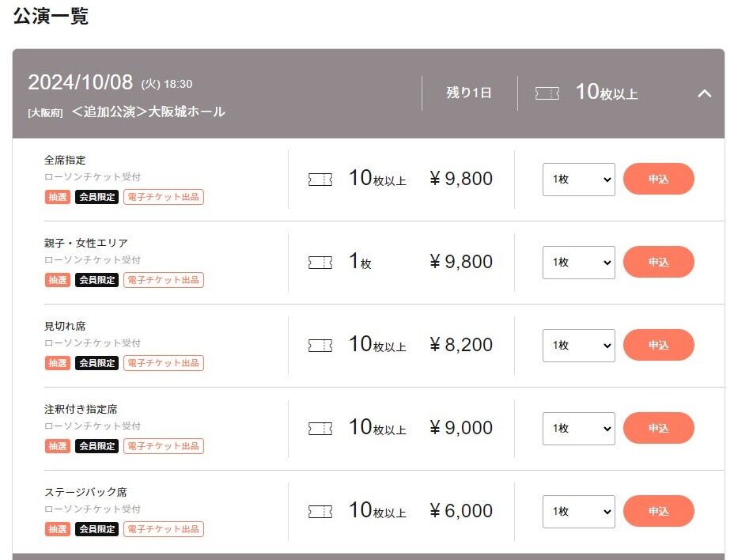Image resolution: width=734 pixels, height=560 pixels.
Task: Collapse the 2024/10/08 performance section with the chevron
Action: (x=704, y=93)
